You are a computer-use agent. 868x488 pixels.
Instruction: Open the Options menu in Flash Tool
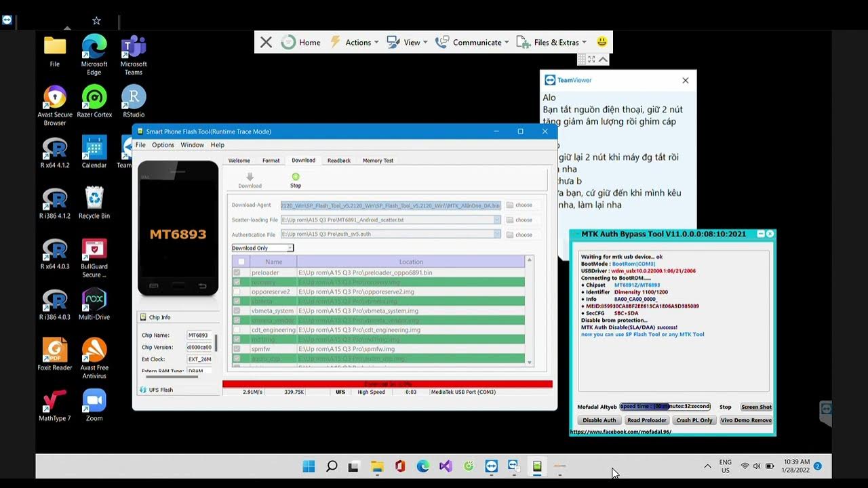[163, 145]
